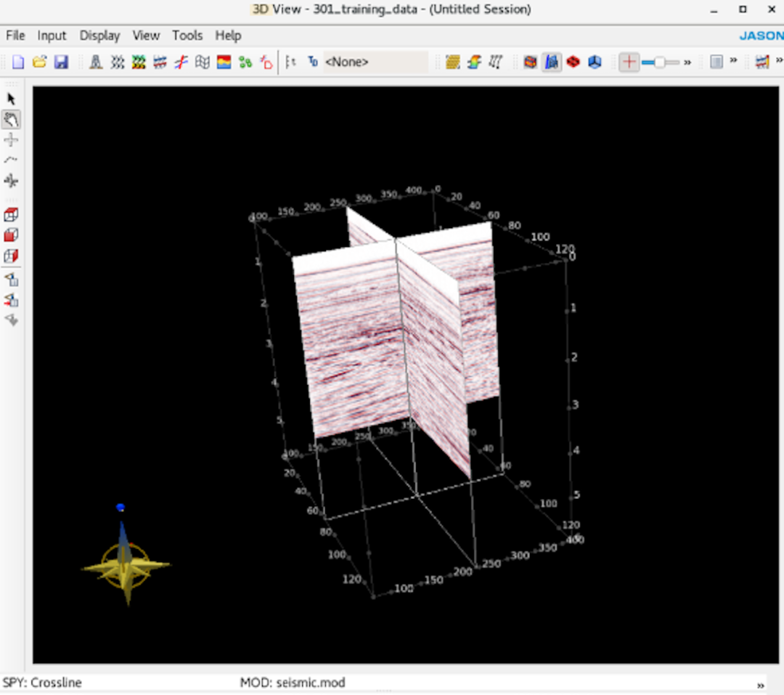Open the Display menu
The height and width of the screenshot is (695, 784).
pyautogui.click(x=99, y=35)
